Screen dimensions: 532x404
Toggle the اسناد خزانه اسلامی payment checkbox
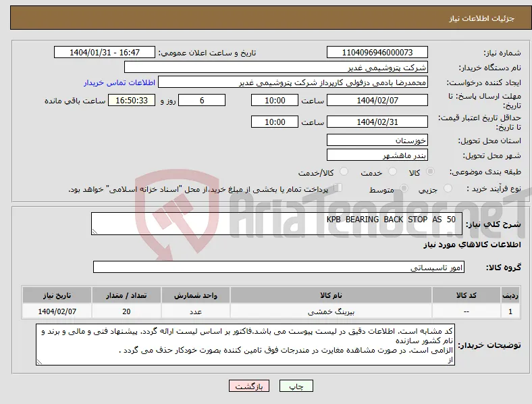pos(338,188)
